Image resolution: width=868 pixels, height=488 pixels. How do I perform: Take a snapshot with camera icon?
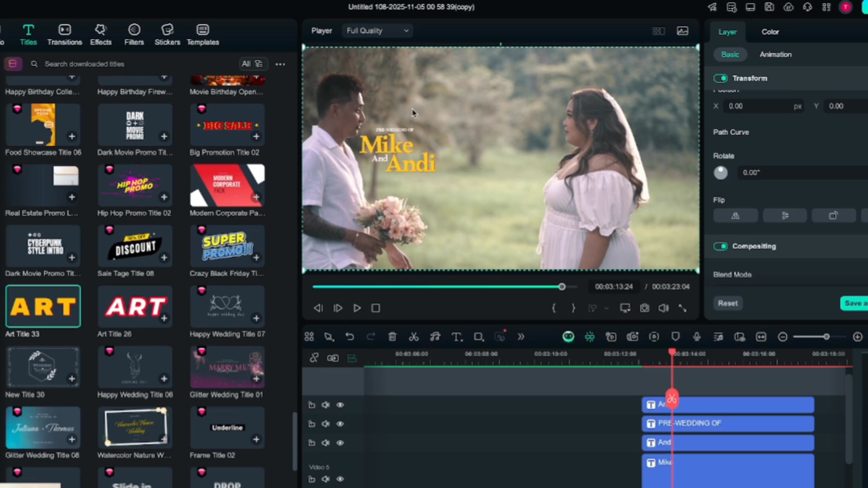pyautogui.click(x=644, y=308)
